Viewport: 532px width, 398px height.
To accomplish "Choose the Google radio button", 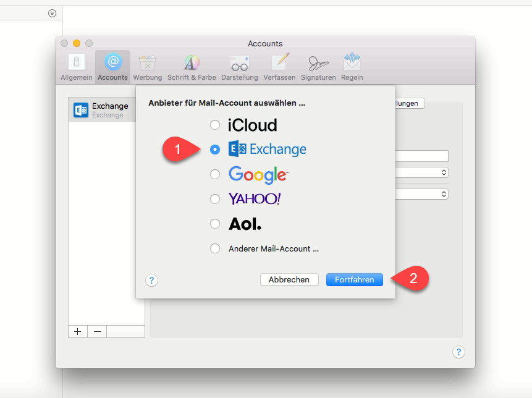I will point(215,174).
